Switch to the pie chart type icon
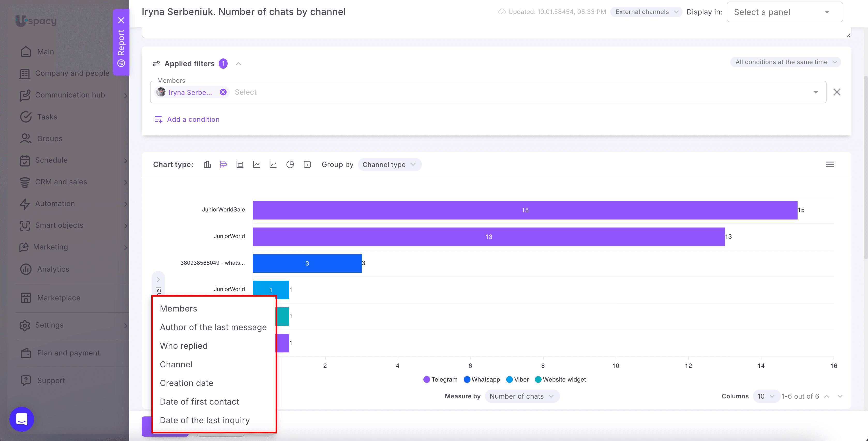868x441 pixels. click(290, 164)
